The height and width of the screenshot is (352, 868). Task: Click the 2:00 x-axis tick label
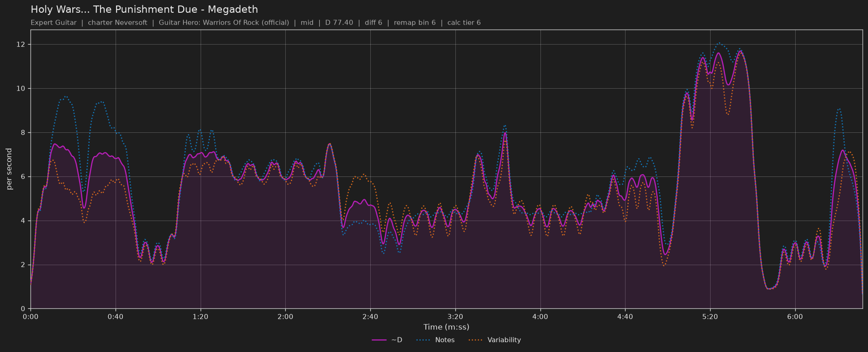coord(285,317)
